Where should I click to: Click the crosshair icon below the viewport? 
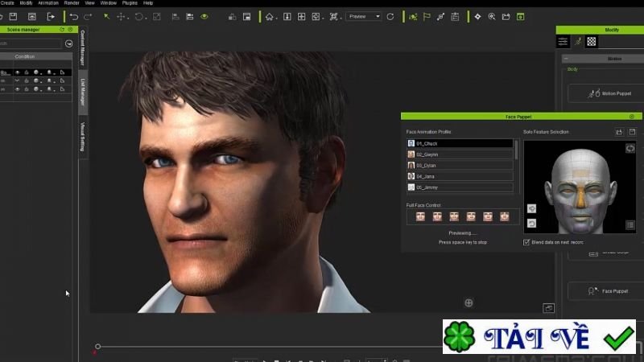(x=469, y=303)
